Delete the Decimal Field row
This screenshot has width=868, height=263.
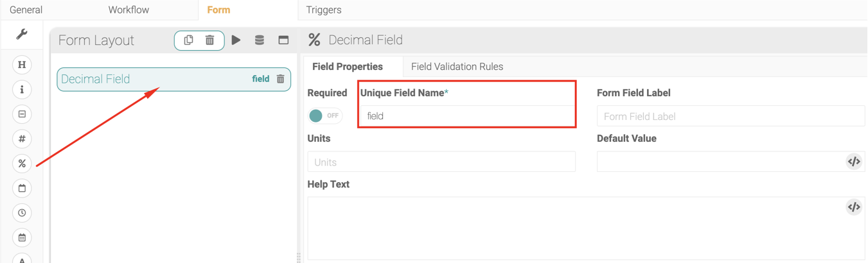281,80
